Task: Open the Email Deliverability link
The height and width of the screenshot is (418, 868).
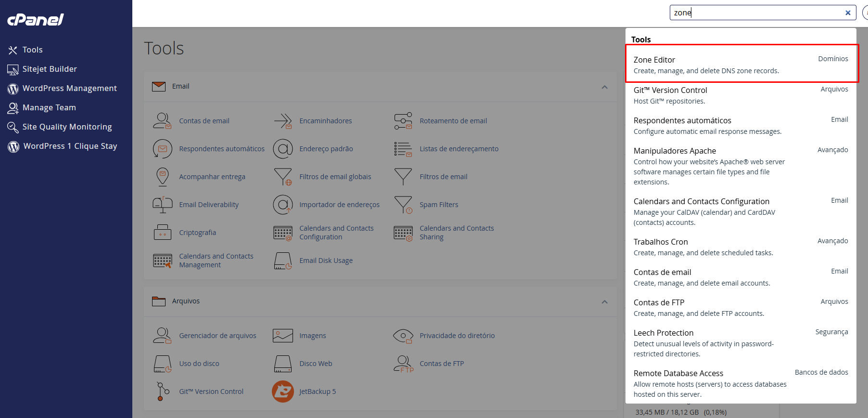Action: [x=209, y=205]
